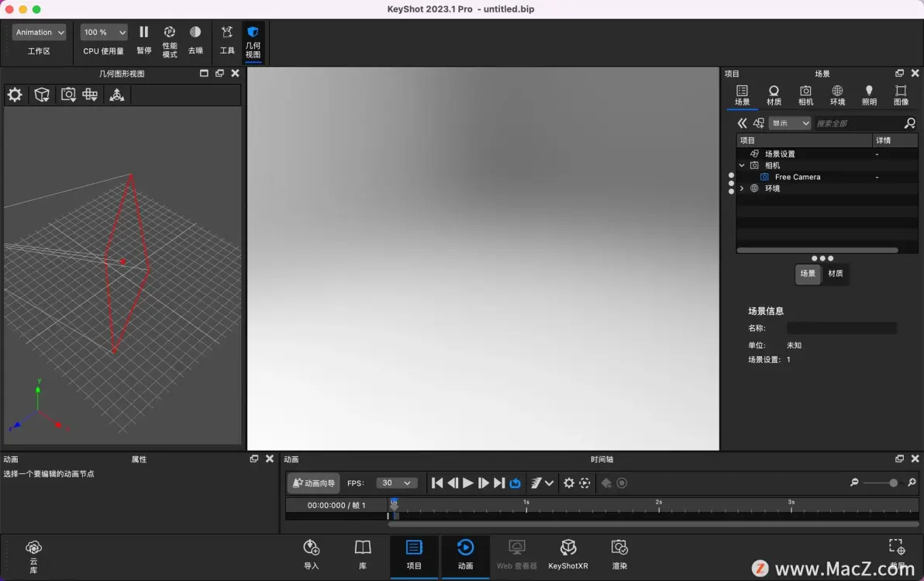
Task: Switch to the Lighting tab in project panel
Action: (869, 95)
